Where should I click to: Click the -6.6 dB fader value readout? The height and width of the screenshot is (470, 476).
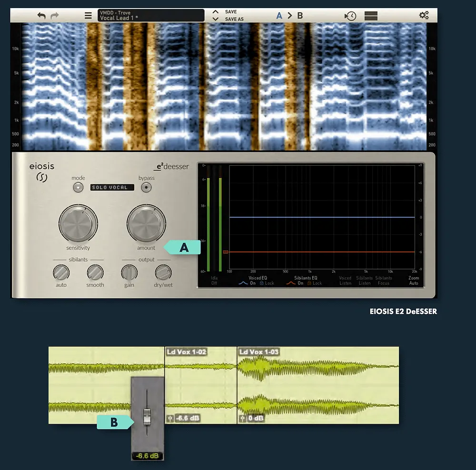147,456
